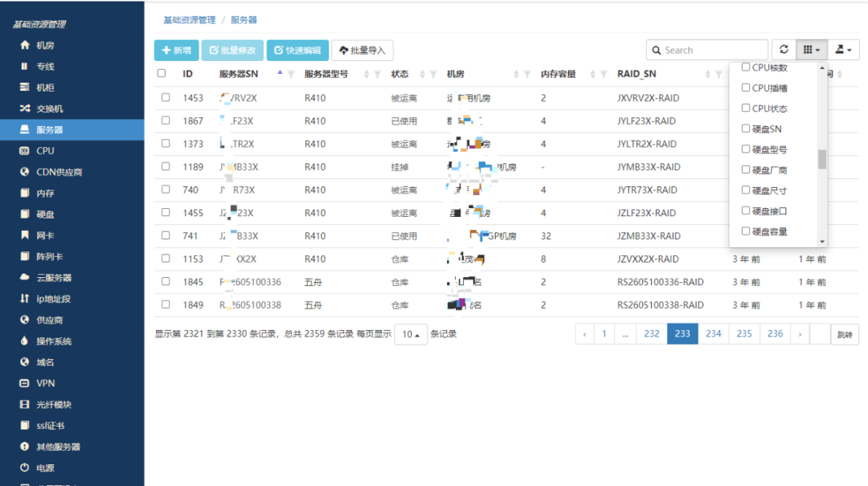Open 网卡 in the sidebar
The width and height of the screenshot is (868, 486).
72,235
